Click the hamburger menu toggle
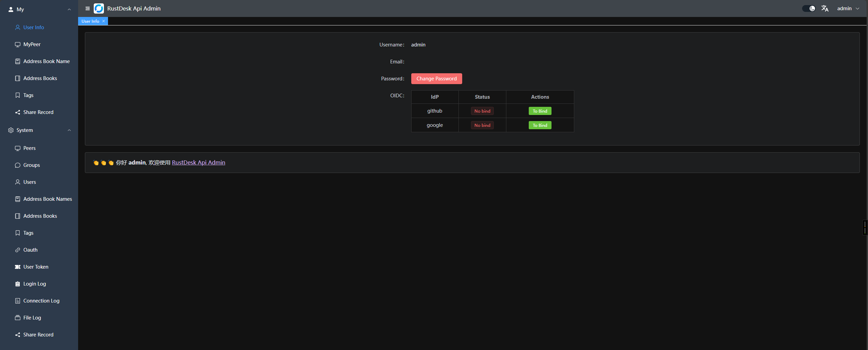This screenshot has height=350, width=868. pyautogui.click(x=88, y=8)
